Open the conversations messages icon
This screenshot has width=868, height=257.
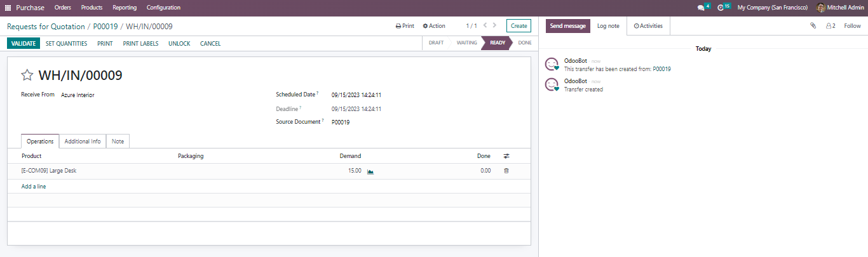(701, 8)
